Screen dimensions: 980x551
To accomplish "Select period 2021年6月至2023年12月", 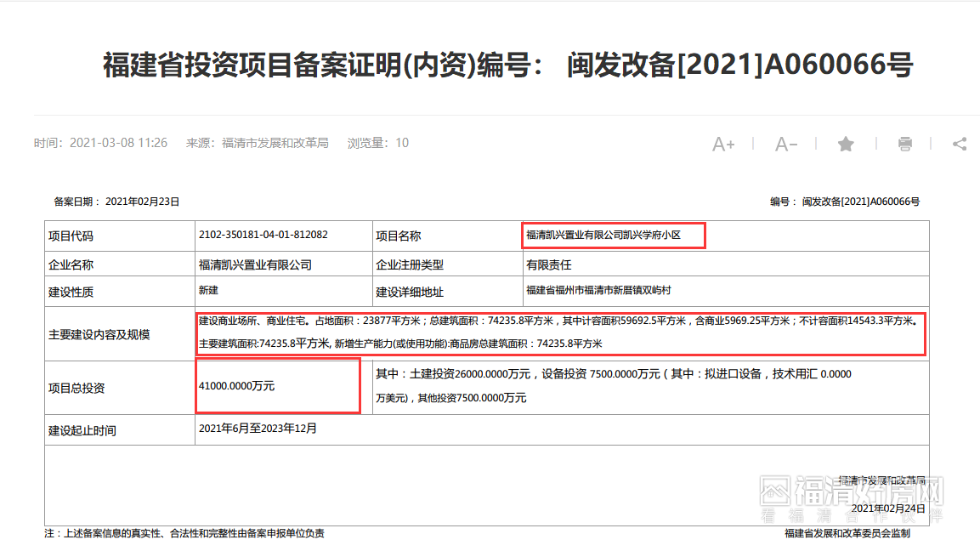I will 258,429.
